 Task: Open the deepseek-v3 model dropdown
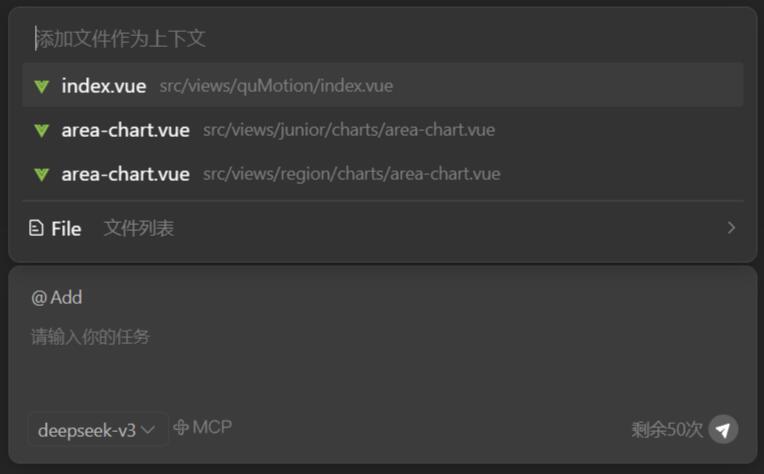pos(97,430)
